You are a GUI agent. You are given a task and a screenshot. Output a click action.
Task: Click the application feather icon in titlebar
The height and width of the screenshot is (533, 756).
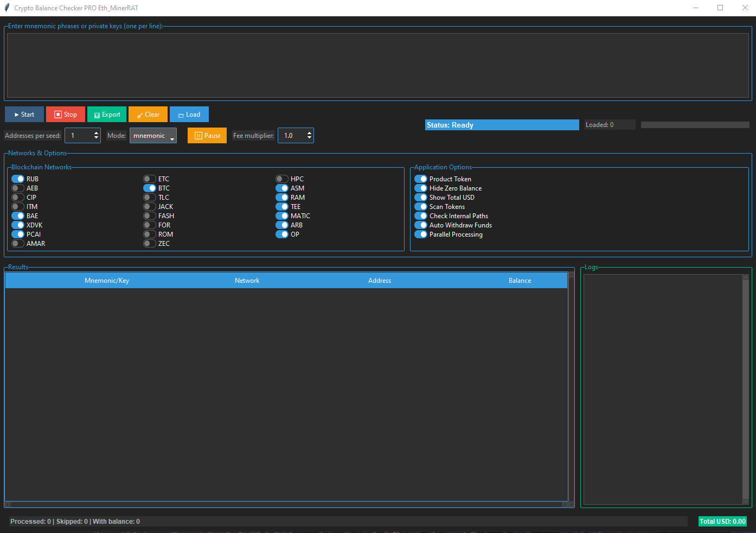click(7, 8)
